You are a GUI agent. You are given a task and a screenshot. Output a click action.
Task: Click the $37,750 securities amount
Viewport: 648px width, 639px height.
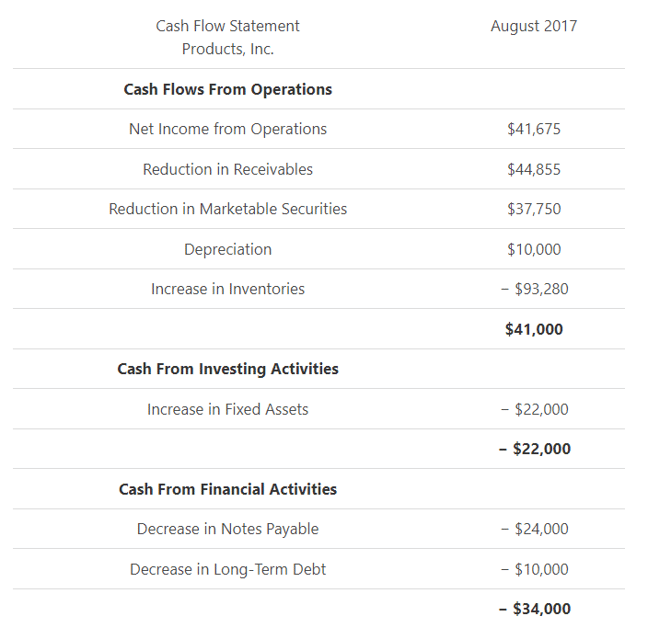click(533, 209)
